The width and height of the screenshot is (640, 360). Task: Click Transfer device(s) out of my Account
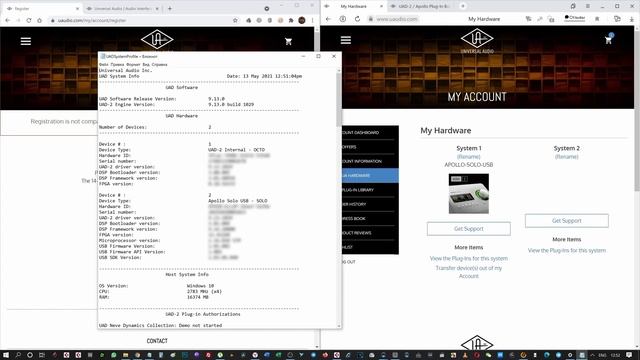(469, 272)
